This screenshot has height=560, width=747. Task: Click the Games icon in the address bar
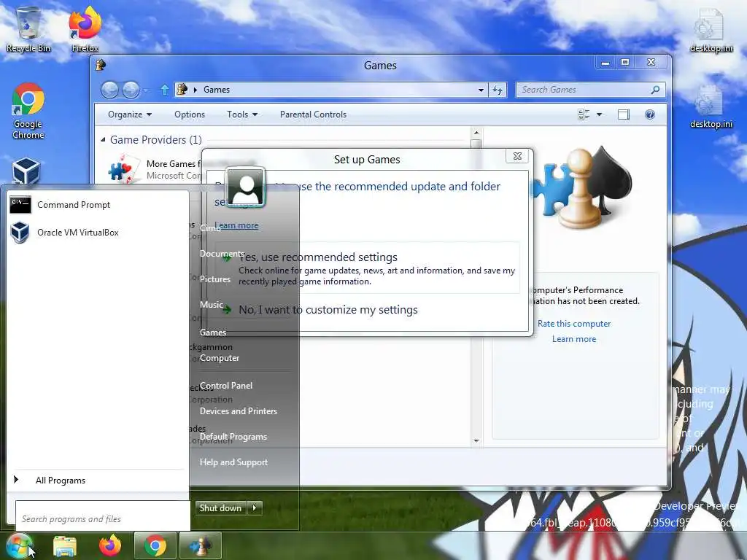(182, 90)
